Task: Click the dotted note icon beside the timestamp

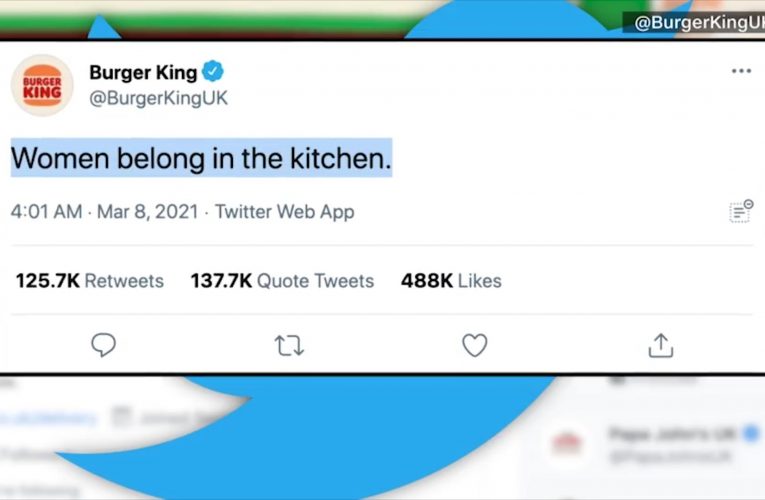Action: 740,211
